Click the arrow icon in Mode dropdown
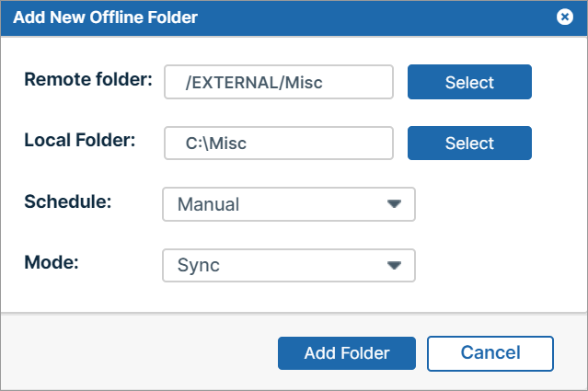The height and width of the screenshot is (391, 588). click(395, 266)
